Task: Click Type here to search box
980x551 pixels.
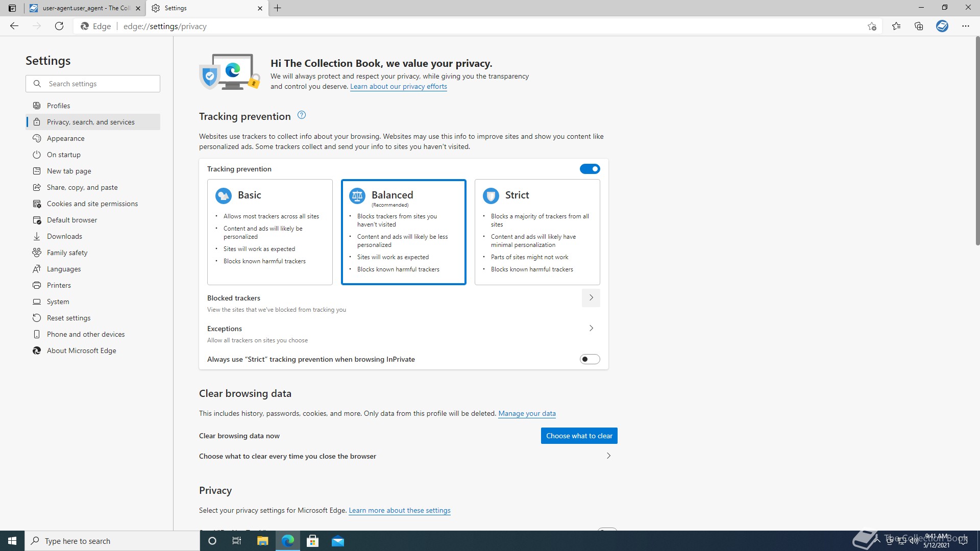Action: [112, 541]
